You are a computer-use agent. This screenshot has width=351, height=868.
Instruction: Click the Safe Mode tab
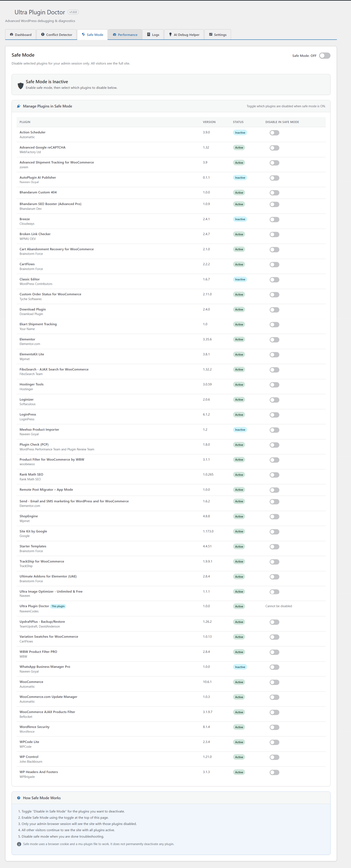click(x=93, y=35)
